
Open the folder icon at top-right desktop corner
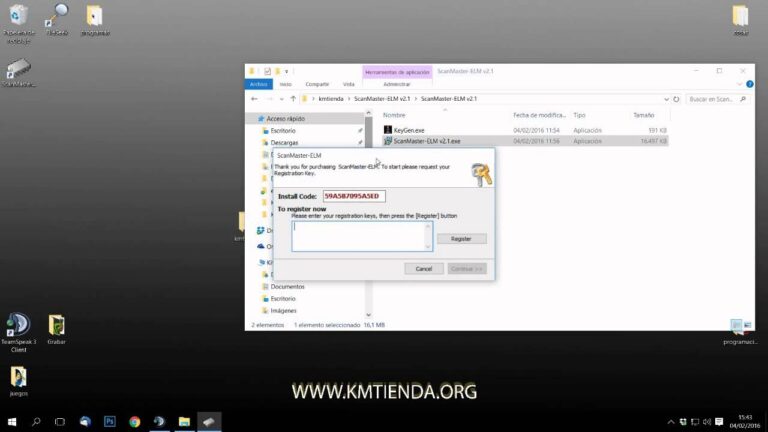tap(740, 16)
